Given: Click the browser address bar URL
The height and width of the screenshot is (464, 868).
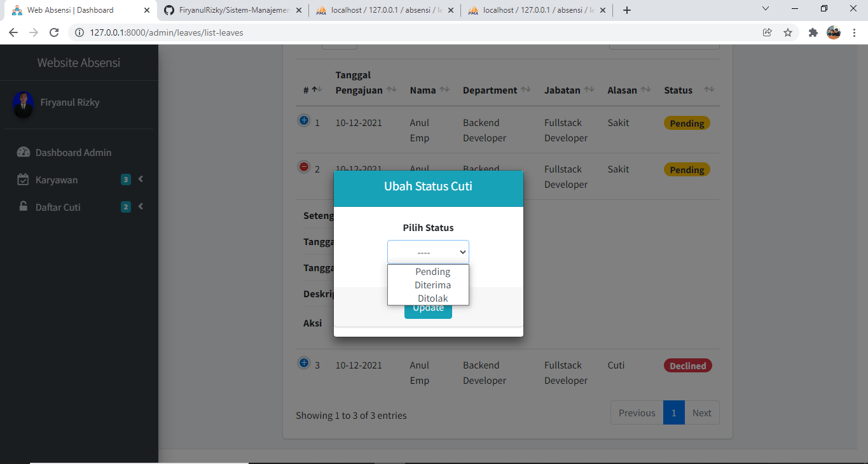Looking at the screenshot, I should tap(167, 32).
